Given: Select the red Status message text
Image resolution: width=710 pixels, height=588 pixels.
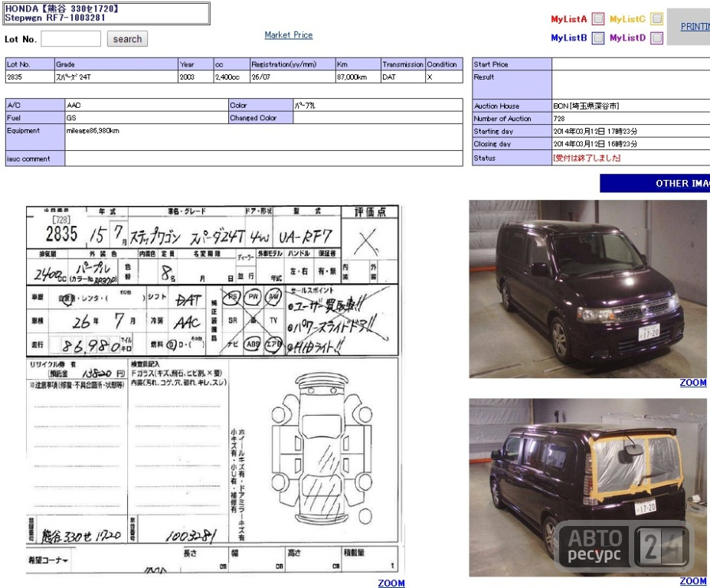Looking at the screenshot, I should click(x=587, y=158).
